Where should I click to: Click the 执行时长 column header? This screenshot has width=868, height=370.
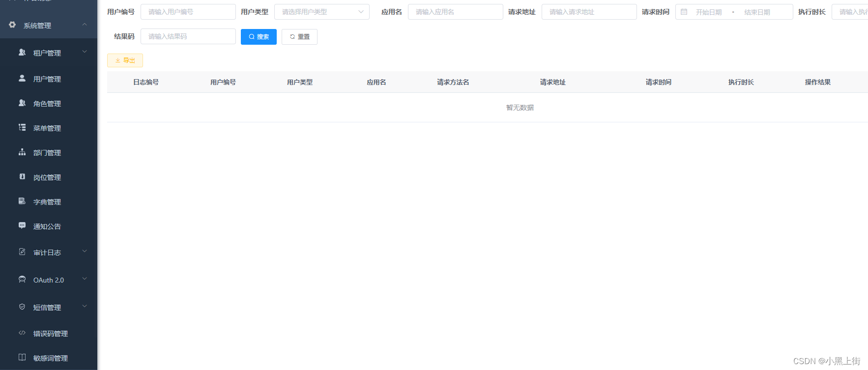(741, 82)
